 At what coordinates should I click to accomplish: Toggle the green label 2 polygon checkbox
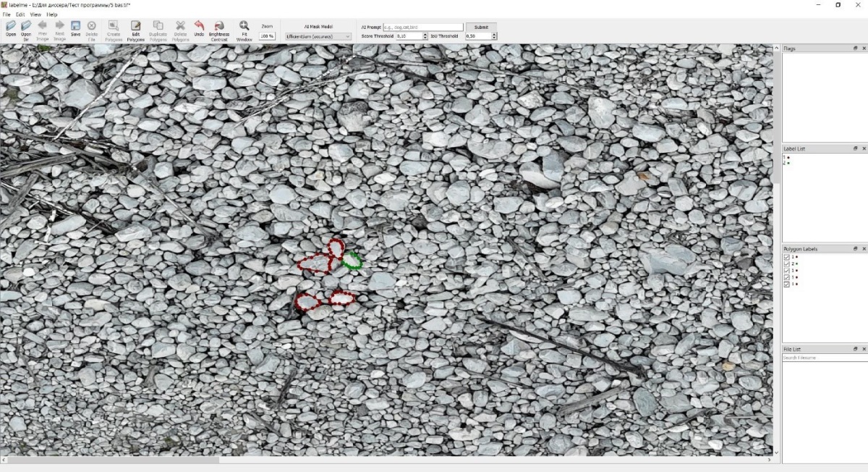point(786,264)
